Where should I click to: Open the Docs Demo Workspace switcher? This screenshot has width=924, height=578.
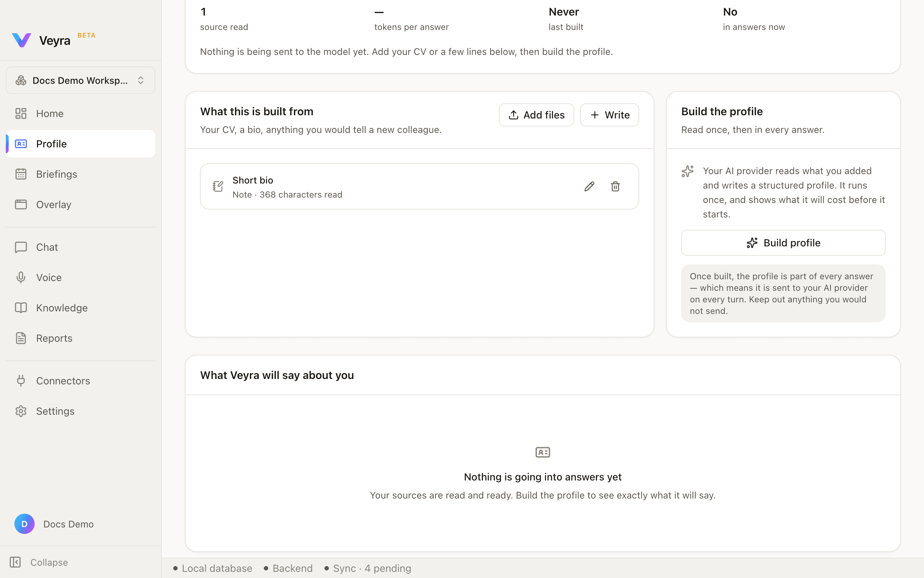click(80, 80)
